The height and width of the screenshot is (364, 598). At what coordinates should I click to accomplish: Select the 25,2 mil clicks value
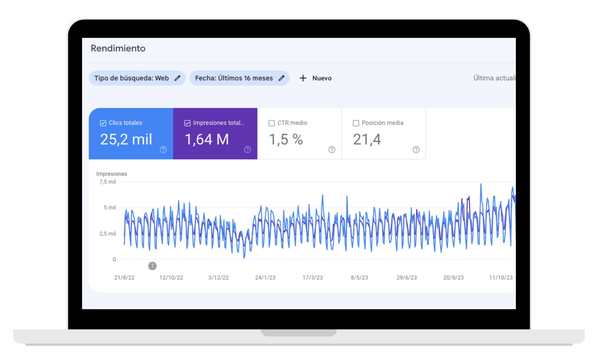126,140
